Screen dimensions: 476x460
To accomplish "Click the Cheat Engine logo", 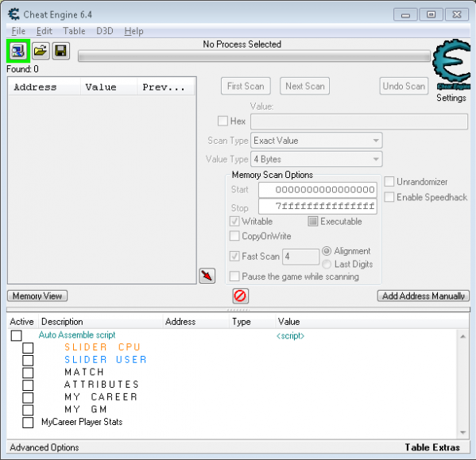I will [452, 64].
